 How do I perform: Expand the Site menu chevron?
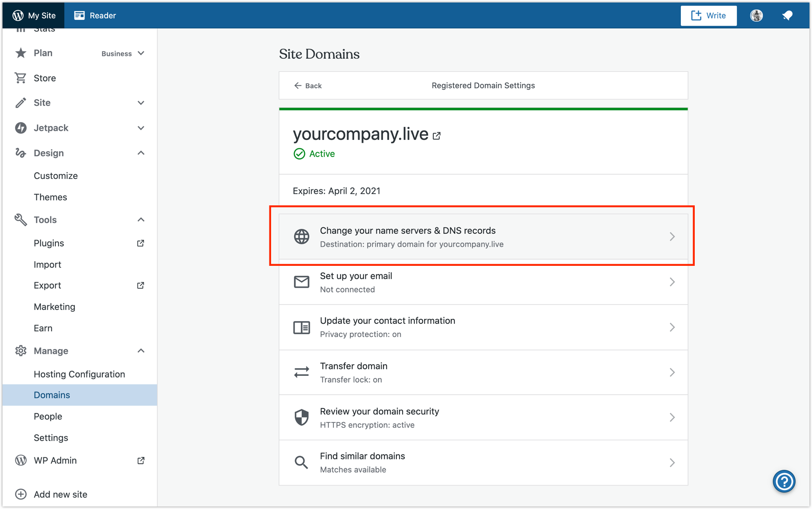(x=141, y=103)
